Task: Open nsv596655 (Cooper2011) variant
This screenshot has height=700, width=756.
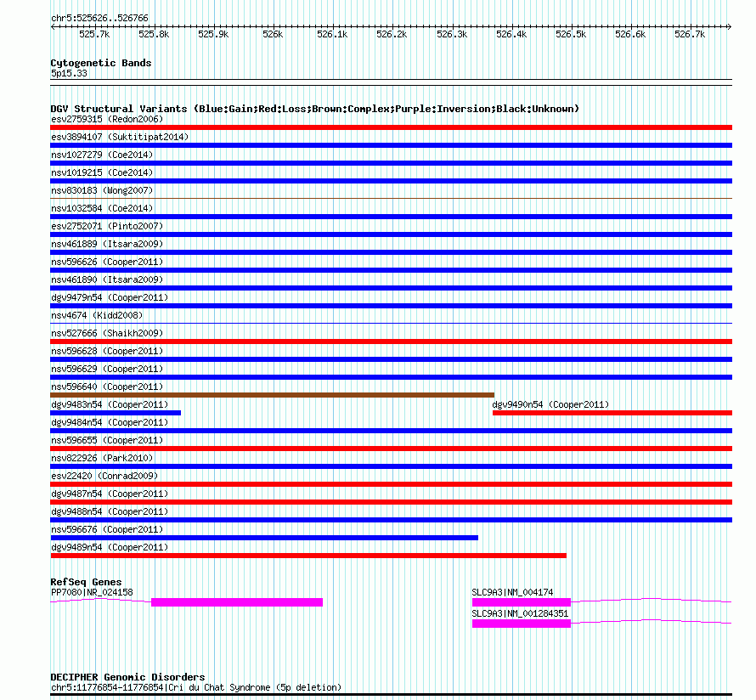Action: [x=107, y=440]
